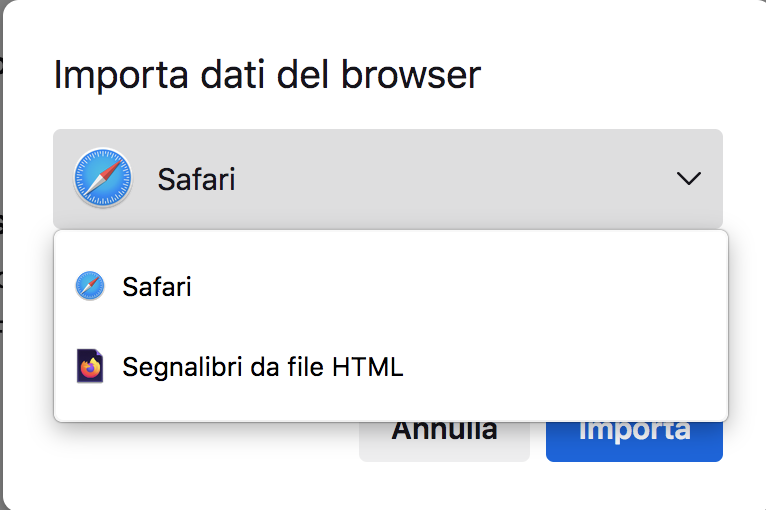
Task: Click blank area right of HTML bookmarks option
Action: coord(580,367)
